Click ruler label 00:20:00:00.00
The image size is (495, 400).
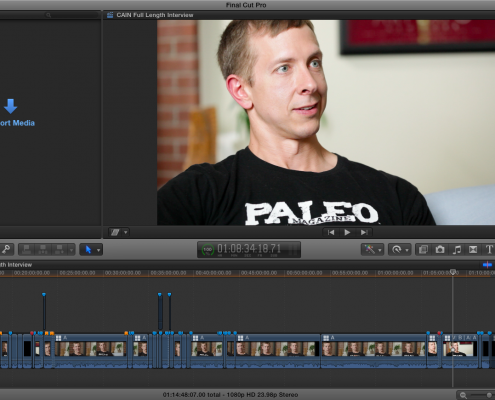coord(32,273)
